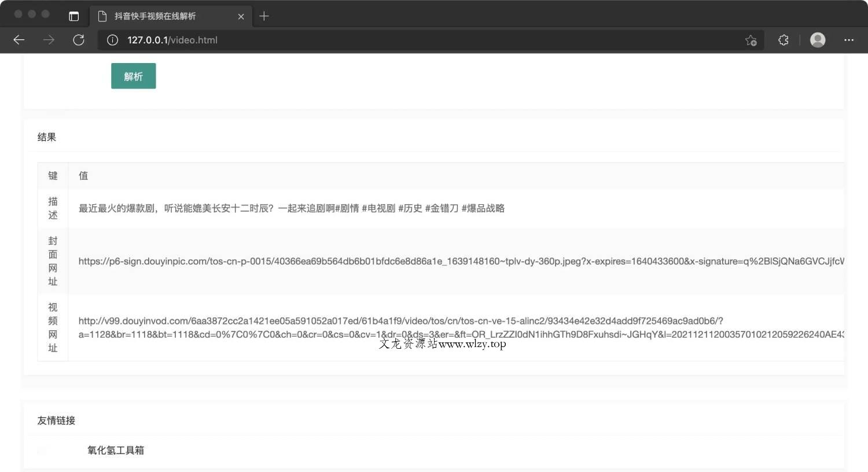Reload the page with the refresh icon
Screen dimensions: 868x472
[79, 40]
